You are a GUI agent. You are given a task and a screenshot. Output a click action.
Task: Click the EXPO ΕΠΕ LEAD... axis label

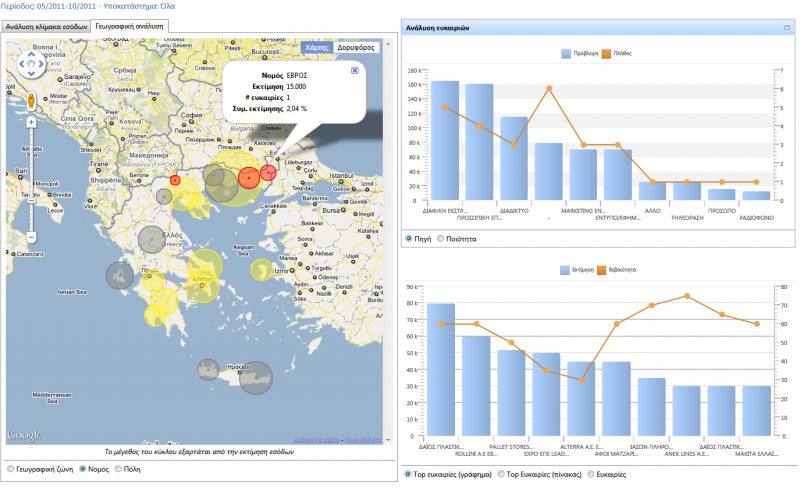click(546, 454)
